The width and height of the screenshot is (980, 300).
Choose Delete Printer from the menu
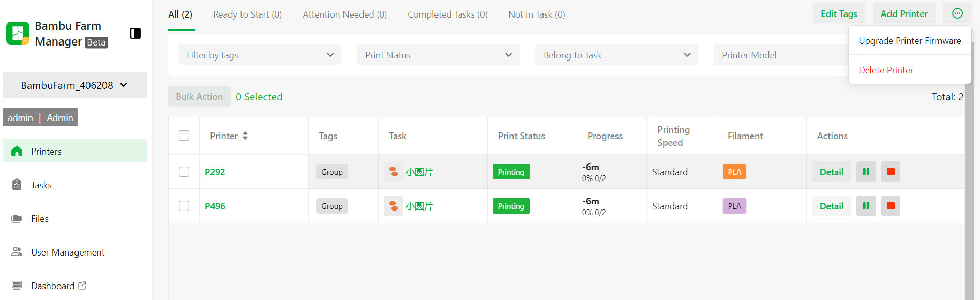(x=886, y=70)
